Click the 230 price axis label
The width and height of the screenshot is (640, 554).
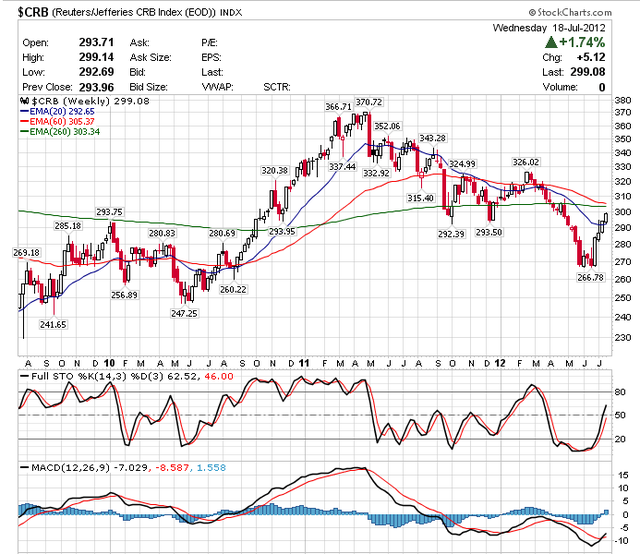pos(623,338)
